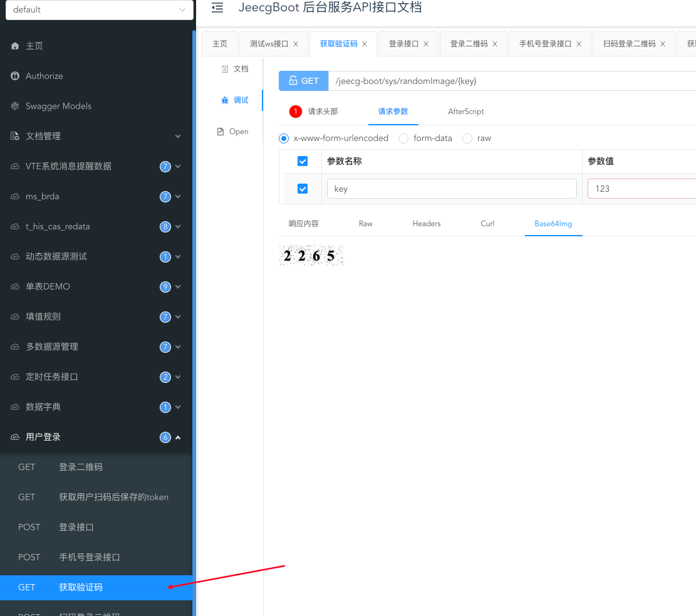Click the hamburger collapse icon beside the page title

217,8
